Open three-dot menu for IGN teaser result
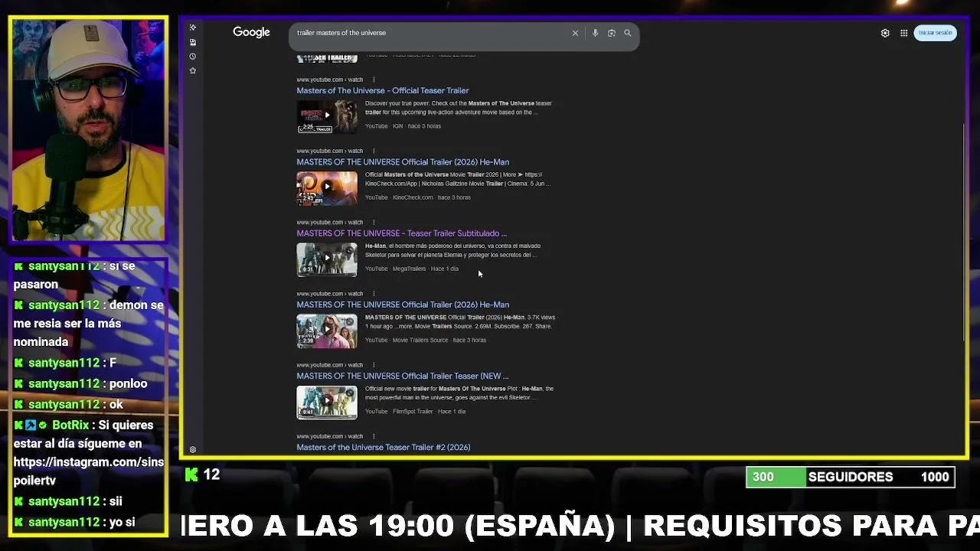 (x=374, y=80)
